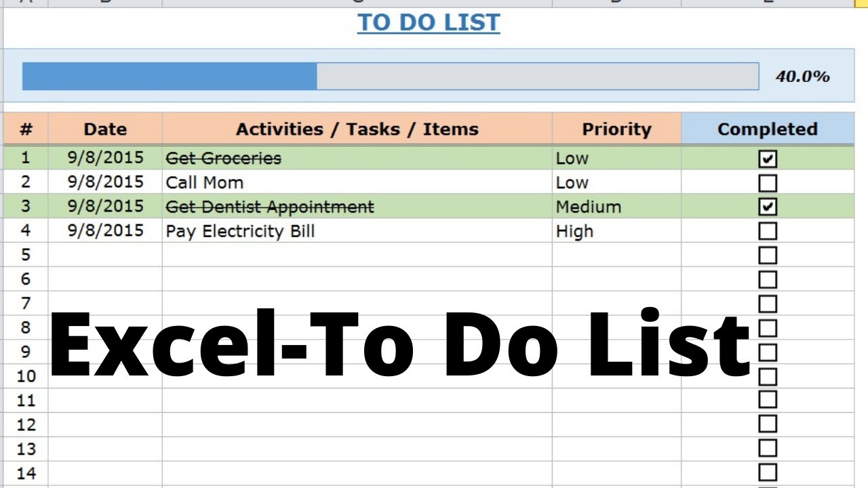Select the row number 1 cell

[26, 158]
